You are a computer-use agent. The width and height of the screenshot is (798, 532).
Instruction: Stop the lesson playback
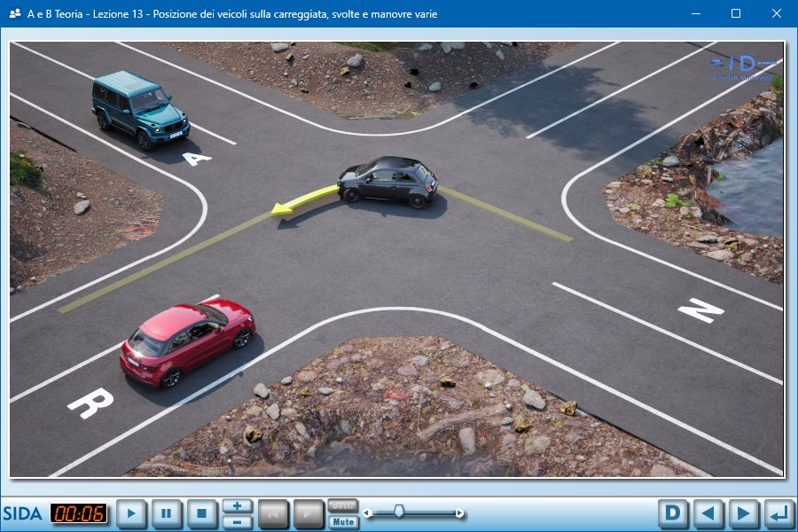tap(202, 513)
